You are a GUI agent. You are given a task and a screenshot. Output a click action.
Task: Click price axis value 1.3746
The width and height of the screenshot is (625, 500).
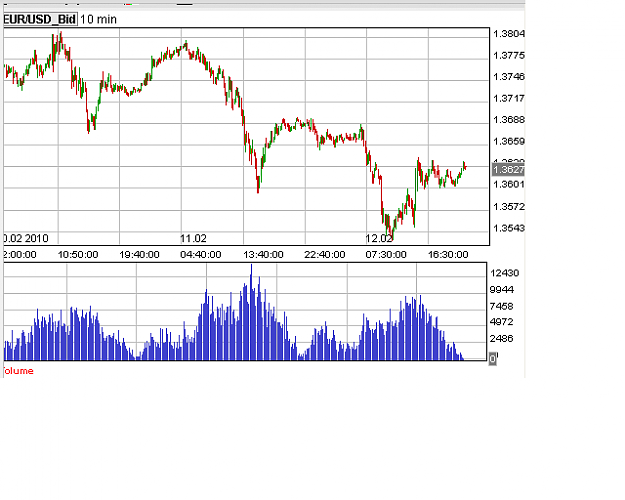[x=509, y=77]
